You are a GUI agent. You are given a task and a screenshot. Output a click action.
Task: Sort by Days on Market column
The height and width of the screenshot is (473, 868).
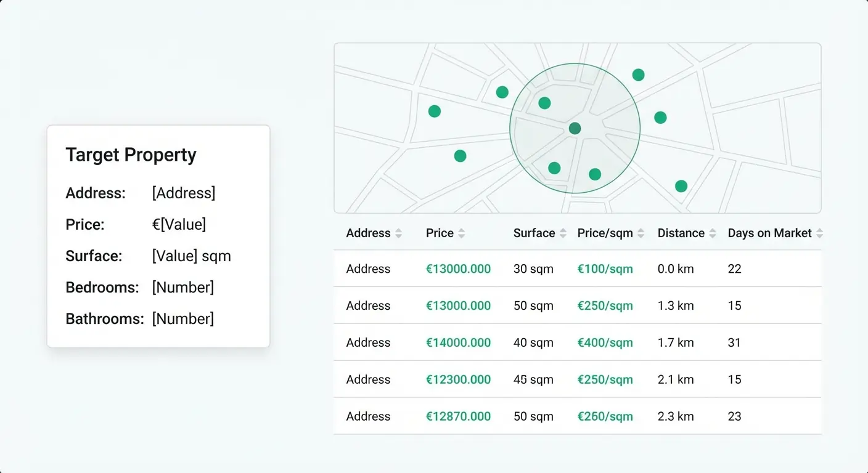tap(774, 233)
